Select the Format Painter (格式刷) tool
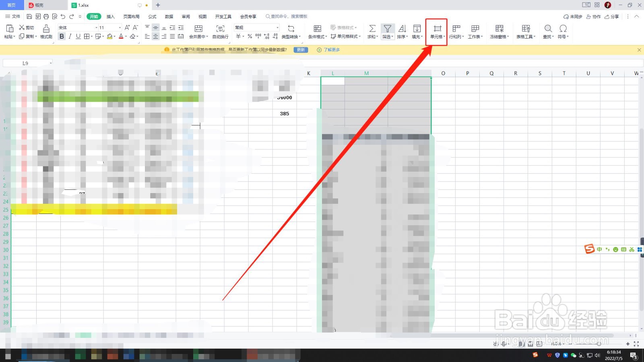The width and height of the screenshot is (644, 362). tap(46, 31)
